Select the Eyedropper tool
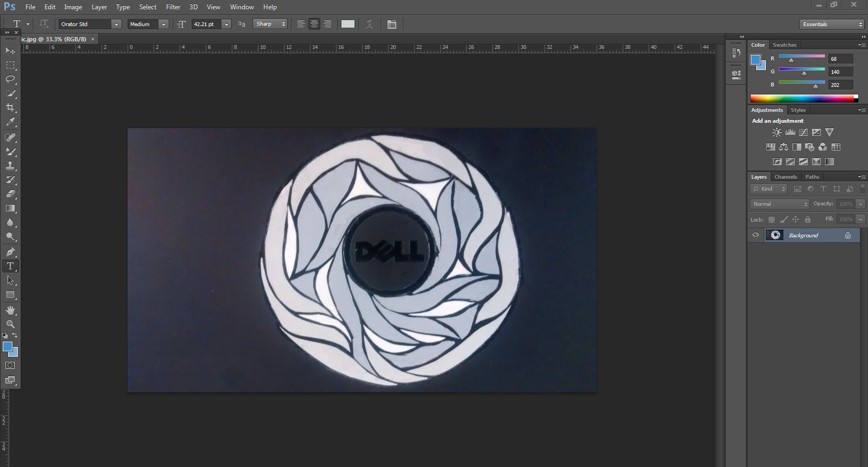The image size is (868, 467). [x=10, y=122]
